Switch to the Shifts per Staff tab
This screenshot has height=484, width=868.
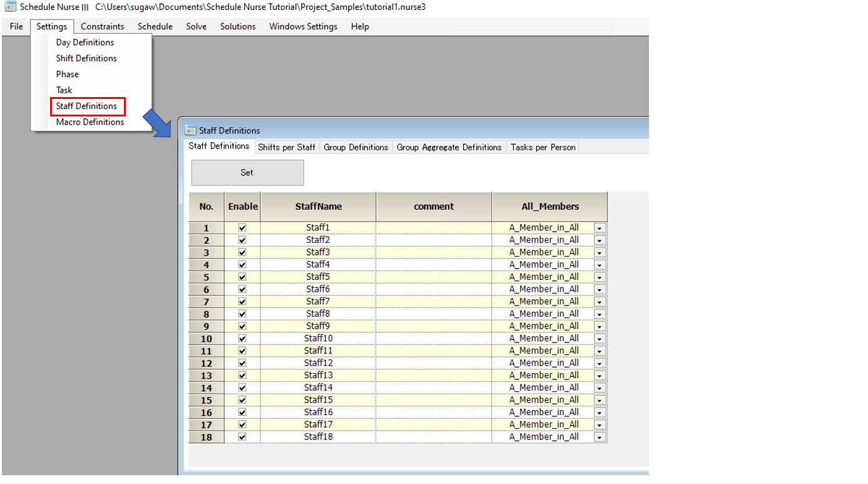pos(287,147)
